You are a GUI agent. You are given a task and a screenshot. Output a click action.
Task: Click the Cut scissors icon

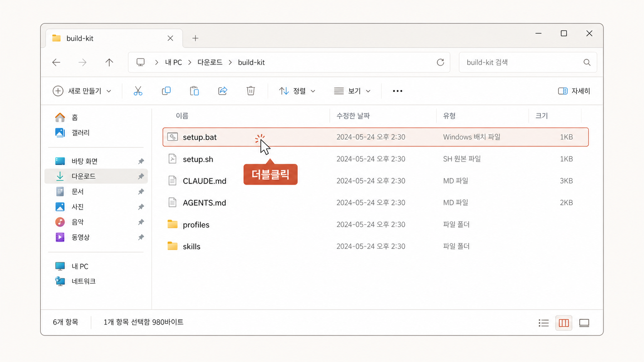tap(138, 91)
